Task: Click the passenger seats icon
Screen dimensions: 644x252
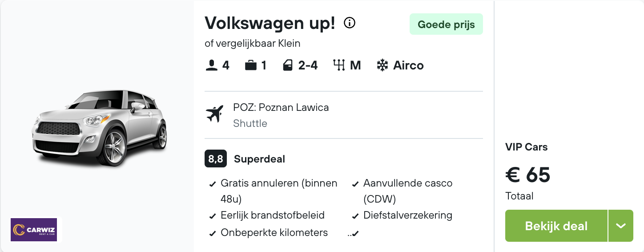Action: tap(211, 65)
